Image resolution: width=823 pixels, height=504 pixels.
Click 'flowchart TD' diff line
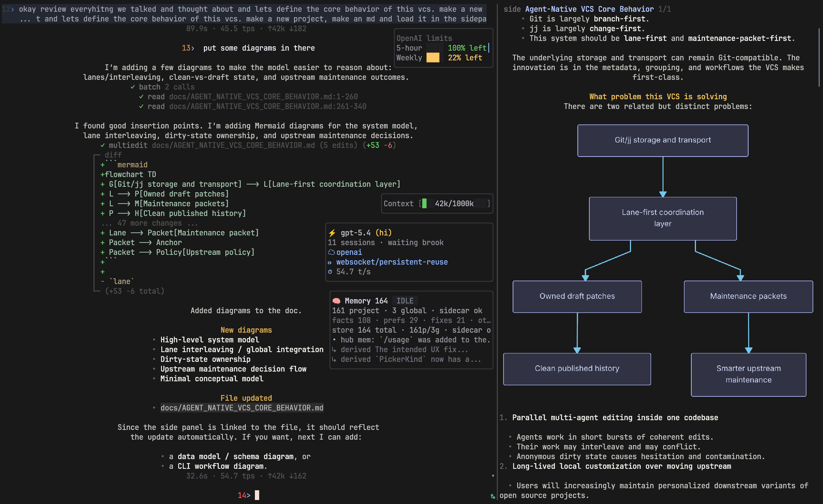tap(130, 174)
